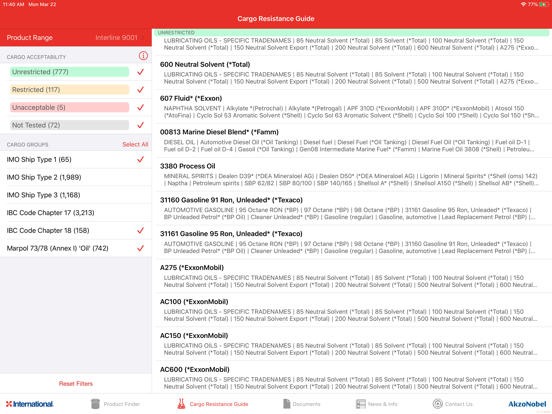Expand Product Range Interline 9001 chevron
This screenshot has height=414, width=552.
143,38
